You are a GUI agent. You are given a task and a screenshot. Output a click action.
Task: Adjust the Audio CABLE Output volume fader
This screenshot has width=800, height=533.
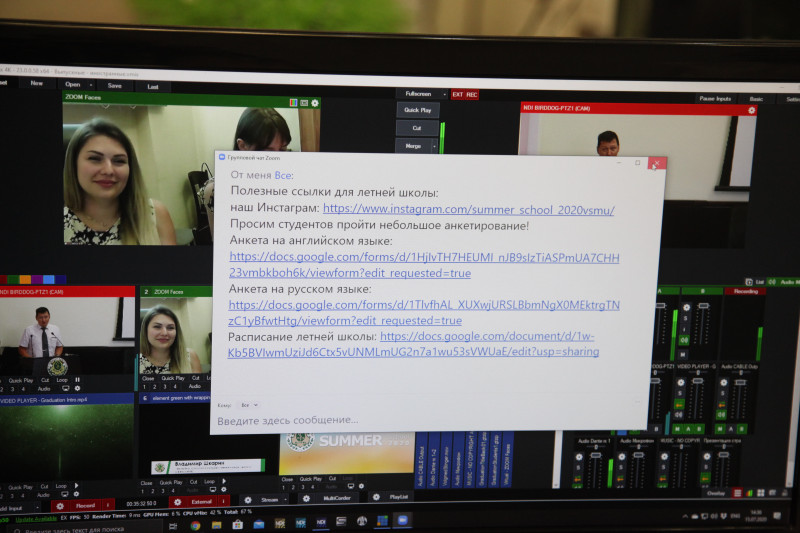(x=740, y=383)
